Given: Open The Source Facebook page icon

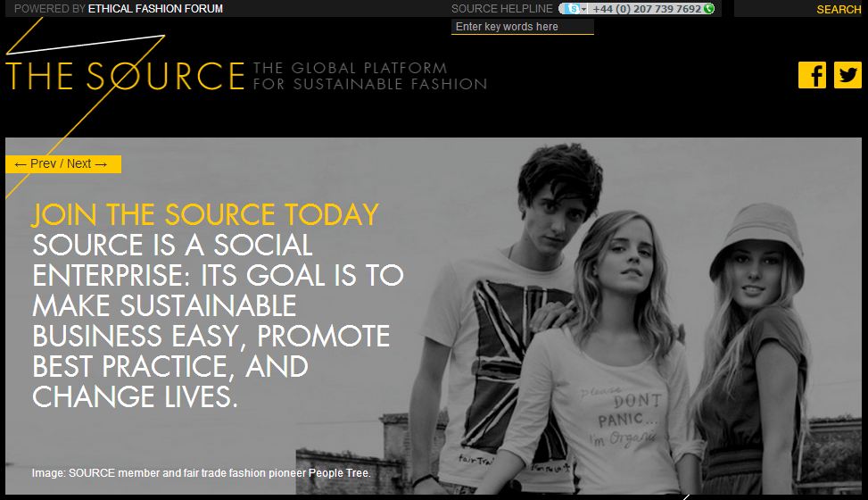Looking at the screenshot, I should 812,75.
